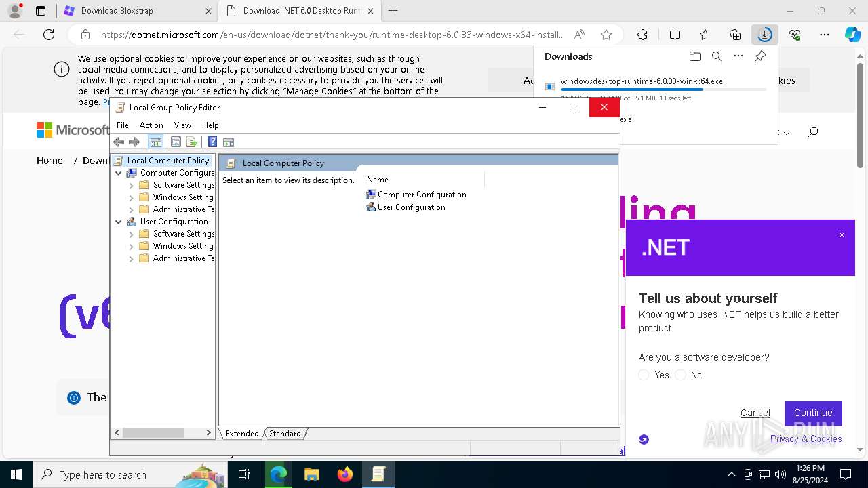Open File Explorer from taskbar

pyautogui.click(x=311, y=474)
